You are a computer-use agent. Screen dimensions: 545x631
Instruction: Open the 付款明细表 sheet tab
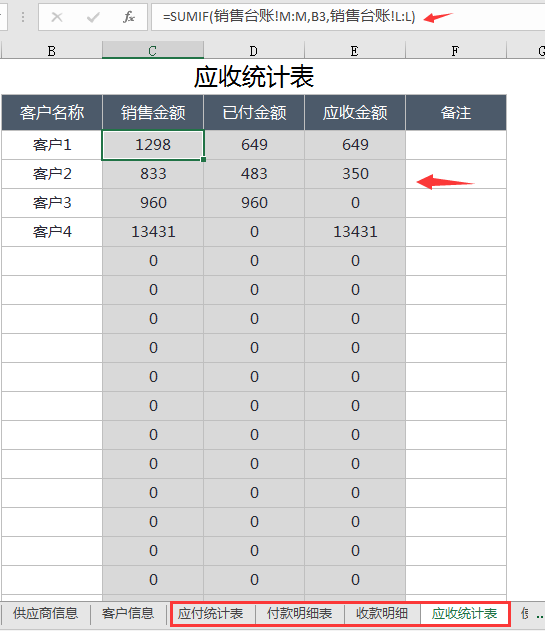(299, 614)
